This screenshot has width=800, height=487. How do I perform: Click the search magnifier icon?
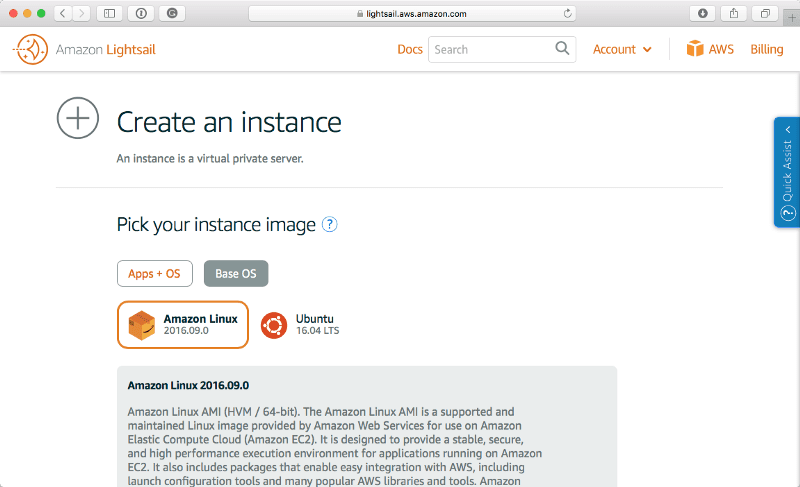[x=563, y=49]
